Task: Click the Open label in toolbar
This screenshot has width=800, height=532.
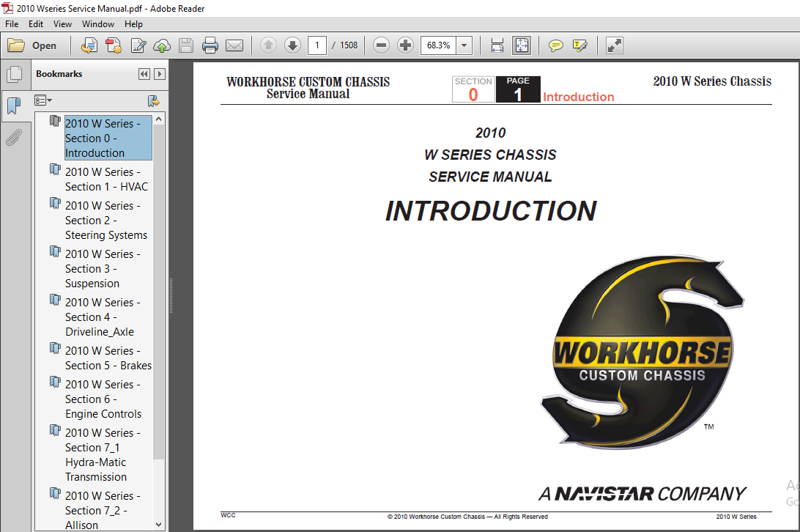Action: point(44,45)
